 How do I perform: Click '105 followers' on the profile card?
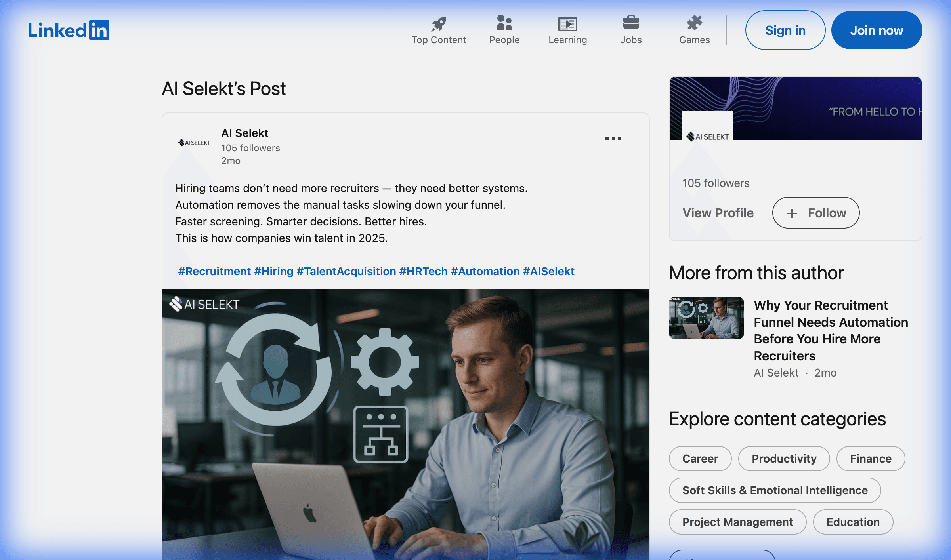716,183
